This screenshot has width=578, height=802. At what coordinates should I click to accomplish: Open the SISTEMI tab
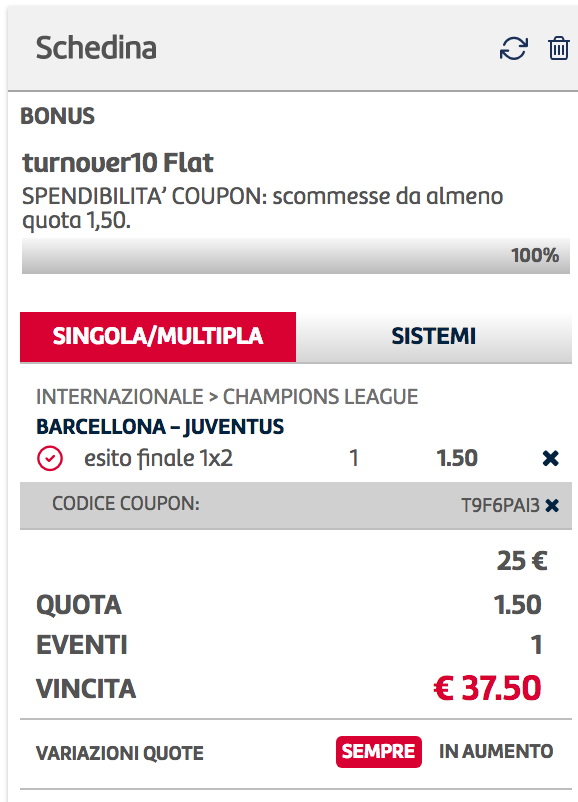coord(434,337)
